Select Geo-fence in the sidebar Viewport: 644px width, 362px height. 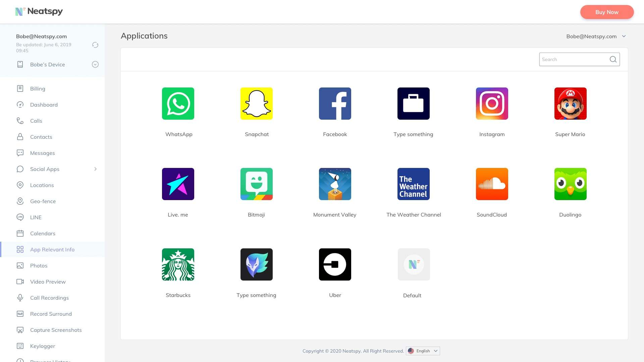[43, 201]
